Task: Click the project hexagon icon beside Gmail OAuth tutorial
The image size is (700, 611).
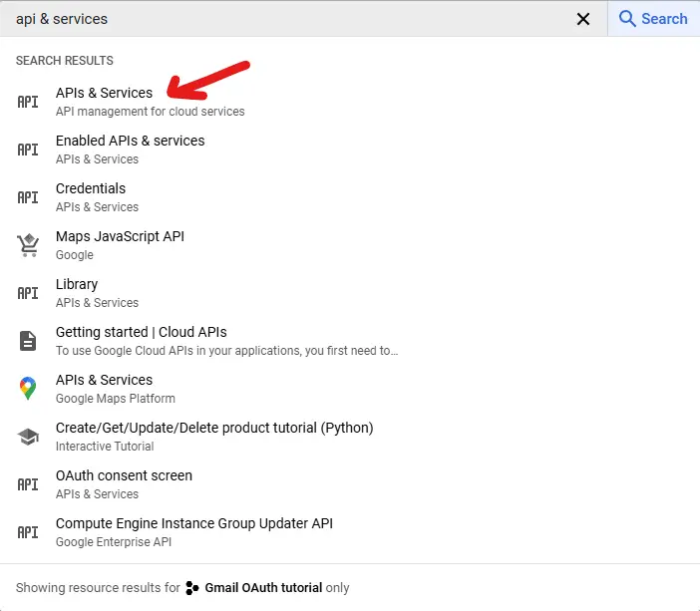Action: 192,588
